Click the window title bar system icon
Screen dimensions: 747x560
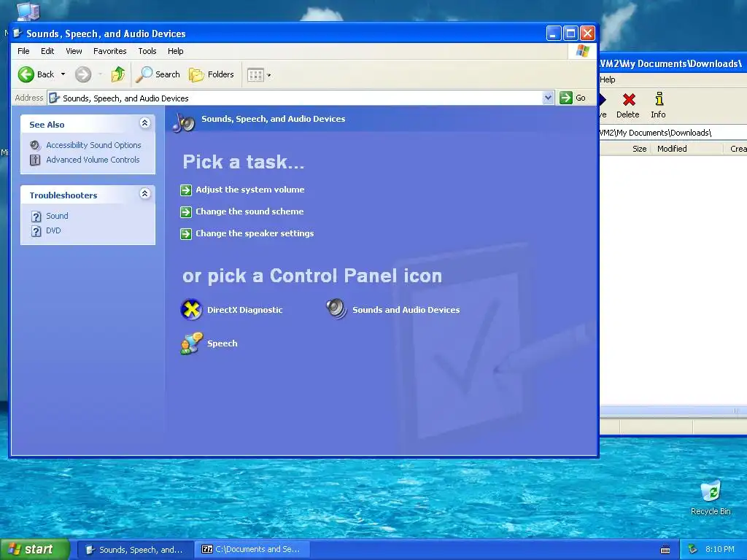click(x=18, y=34)
